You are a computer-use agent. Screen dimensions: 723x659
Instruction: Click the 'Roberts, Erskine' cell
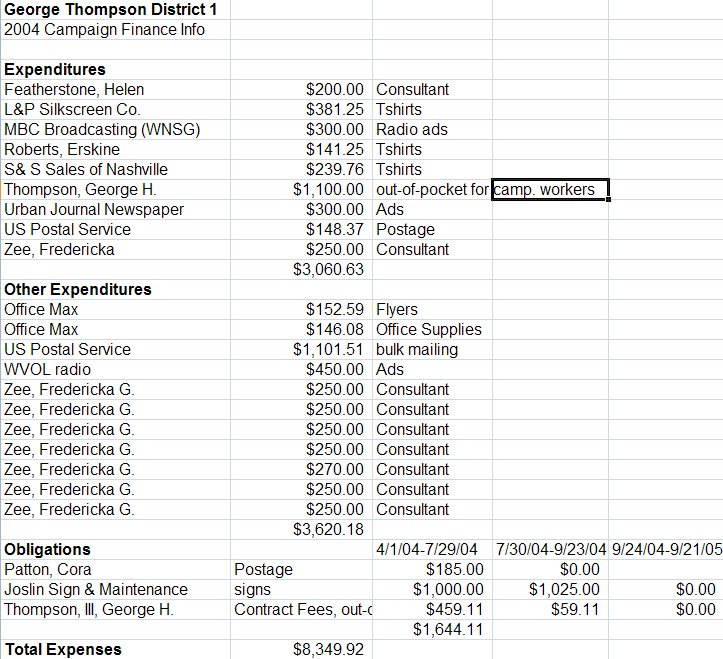click(x=115, y=149)
